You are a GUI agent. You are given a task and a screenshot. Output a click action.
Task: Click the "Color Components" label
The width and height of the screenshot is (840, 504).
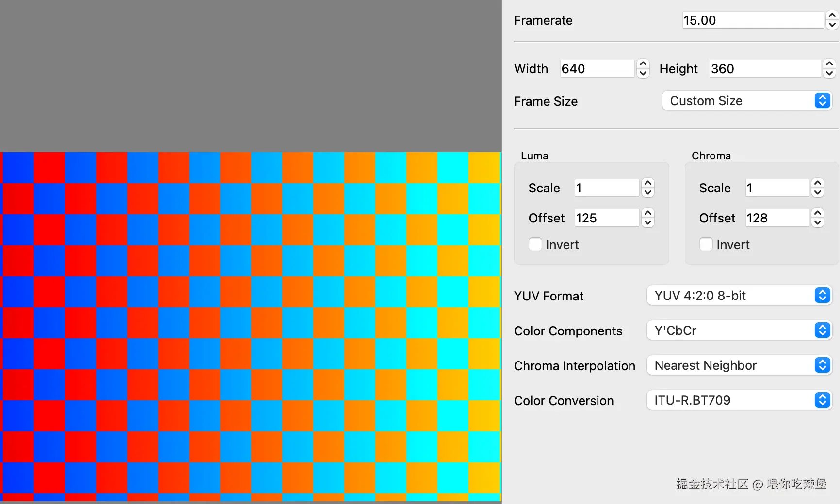[x=568, y=331]
